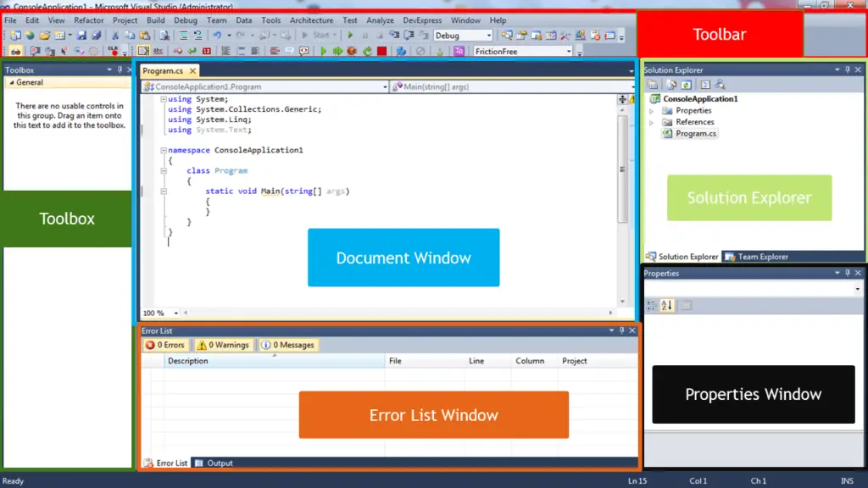Collapse the General group in Toolbox
This screenshot has height=488, width=868.
[11, 82]
